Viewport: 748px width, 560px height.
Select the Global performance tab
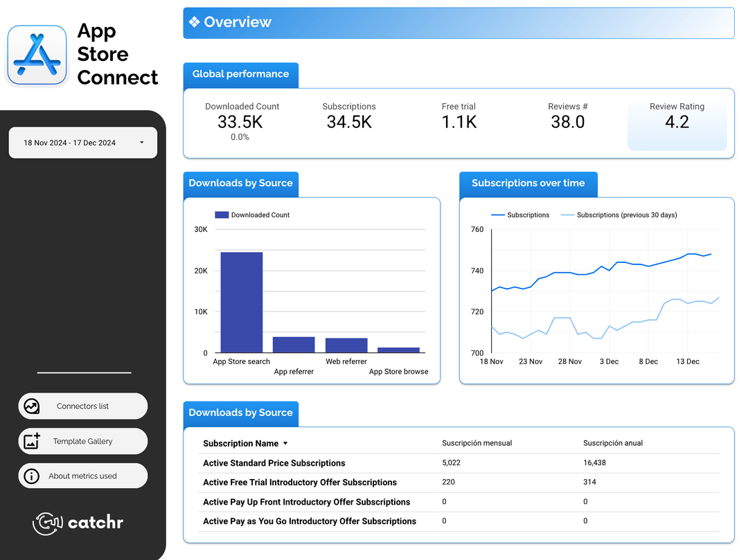point(240,73)
